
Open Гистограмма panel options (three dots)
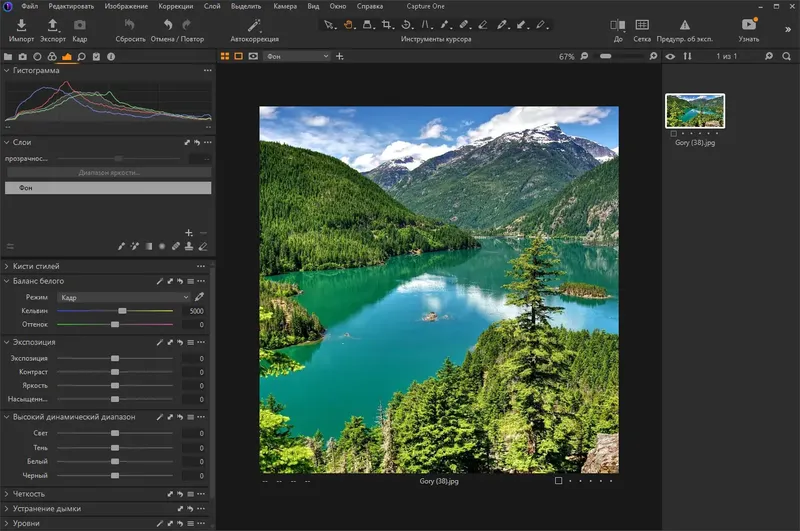[207, 70]
